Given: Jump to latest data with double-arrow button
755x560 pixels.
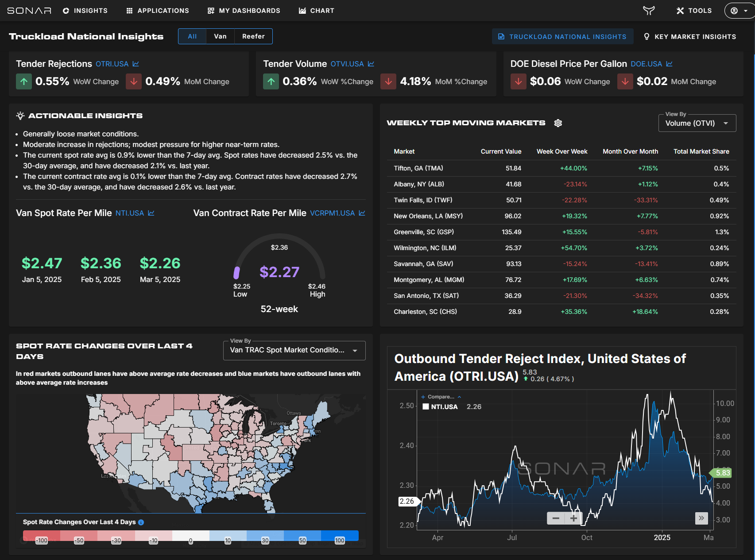Looking at the screenshot, I should [701, 518].
